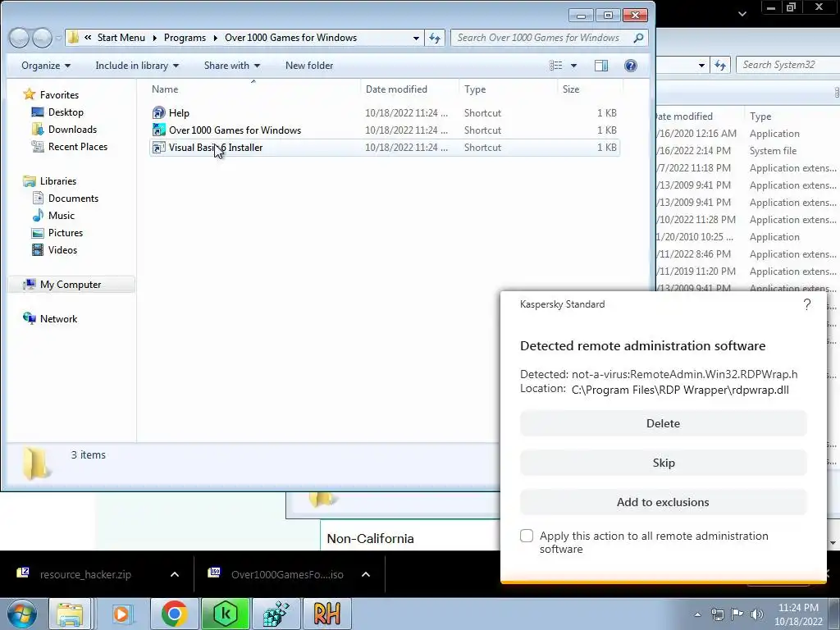Click the Over 1000 Games for Windows breadcrumb
The image size is (840, 630).
point(291,38)
